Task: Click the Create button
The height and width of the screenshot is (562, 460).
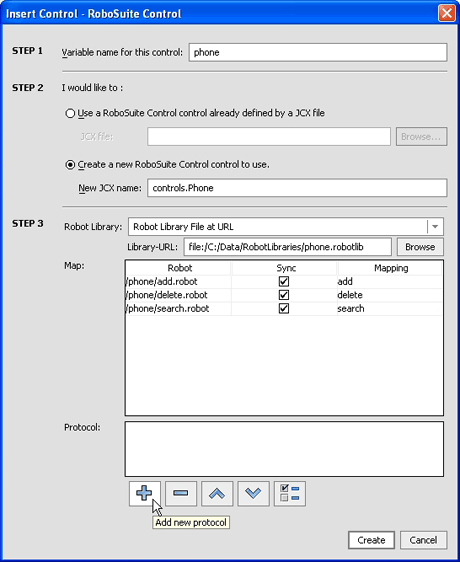Action: pos(371,540)
